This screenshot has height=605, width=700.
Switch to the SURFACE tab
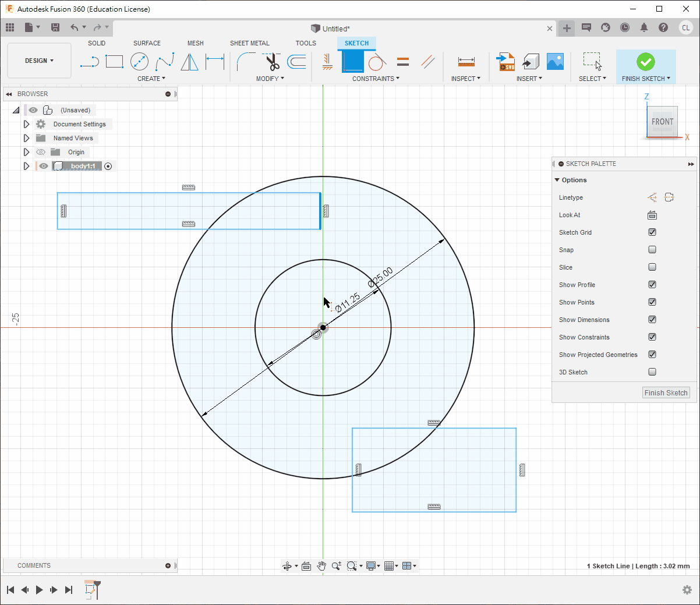pos(147,43)
